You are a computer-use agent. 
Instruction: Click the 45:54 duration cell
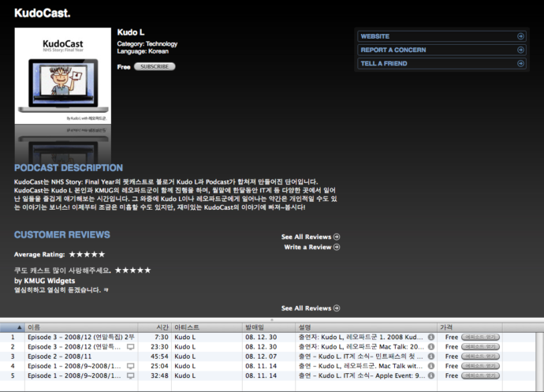coord(159,357)
